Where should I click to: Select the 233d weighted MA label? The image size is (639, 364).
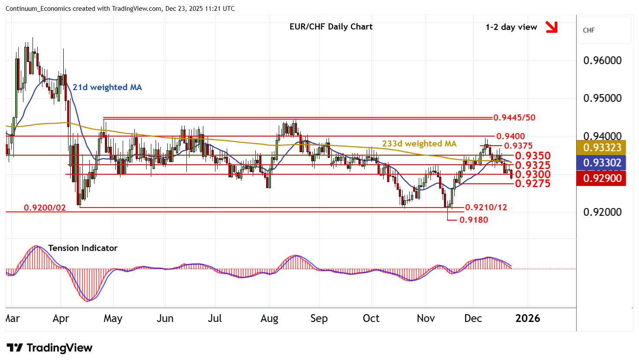point(419,144)
